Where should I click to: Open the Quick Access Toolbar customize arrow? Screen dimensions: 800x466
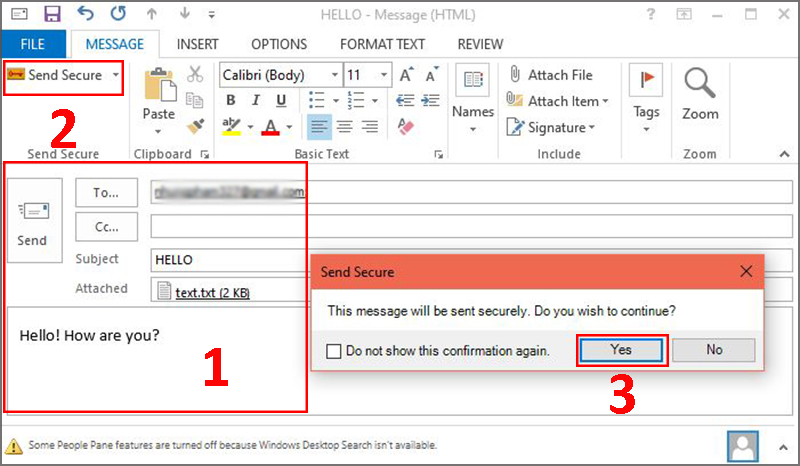211,15
